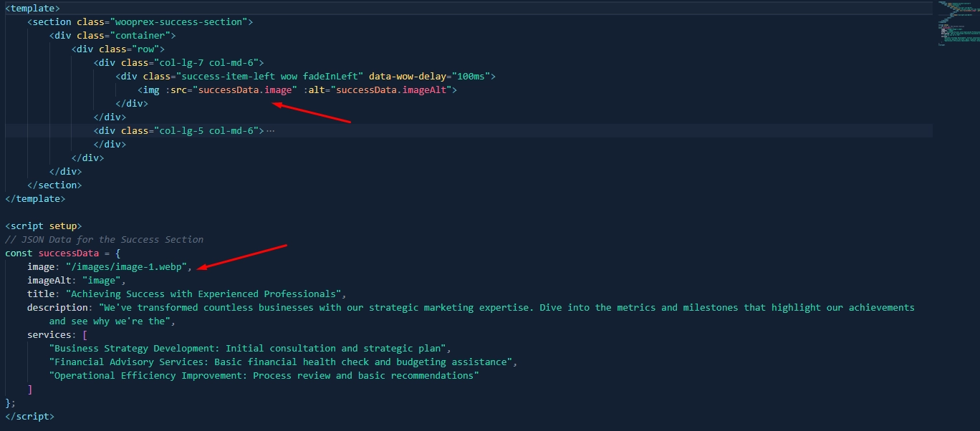The height and width of the screenshot is (431, 980).
Task: Click the Financial Advisory Services string
Action: click(282, 362)
